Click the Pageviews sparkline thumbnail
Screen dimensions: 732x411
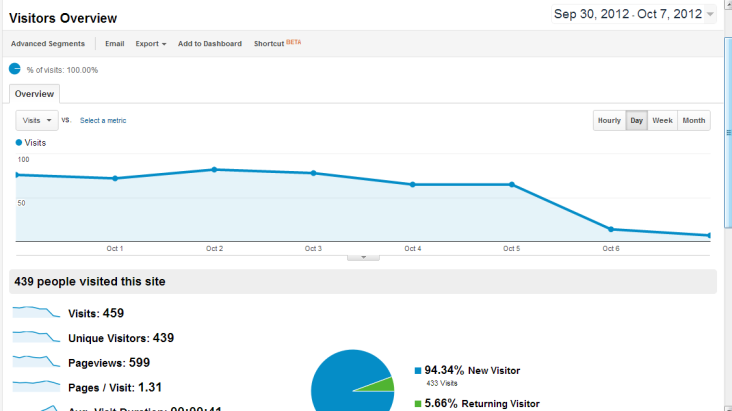click(36, 361)
